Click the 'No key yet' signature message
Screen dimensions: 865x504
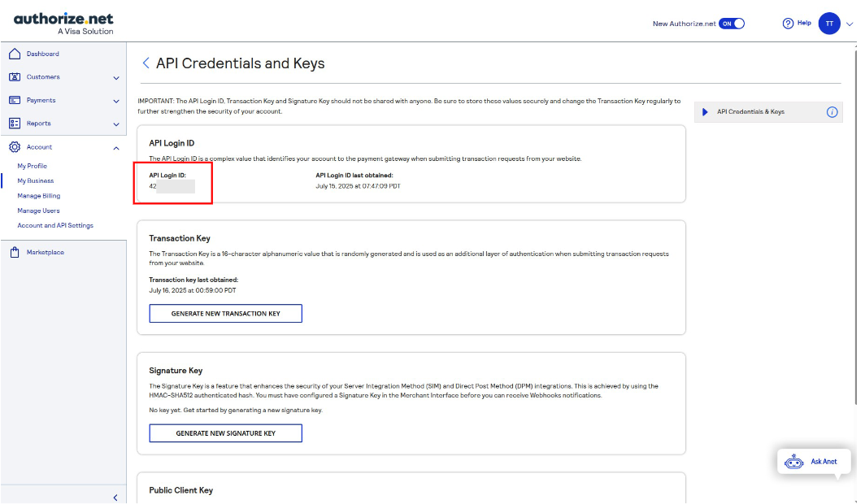point(236,410)
